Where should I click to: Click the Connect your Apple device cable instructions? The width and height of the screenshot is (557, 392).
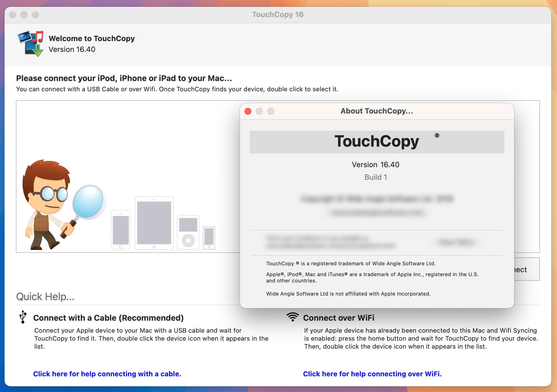pos(151,338)
